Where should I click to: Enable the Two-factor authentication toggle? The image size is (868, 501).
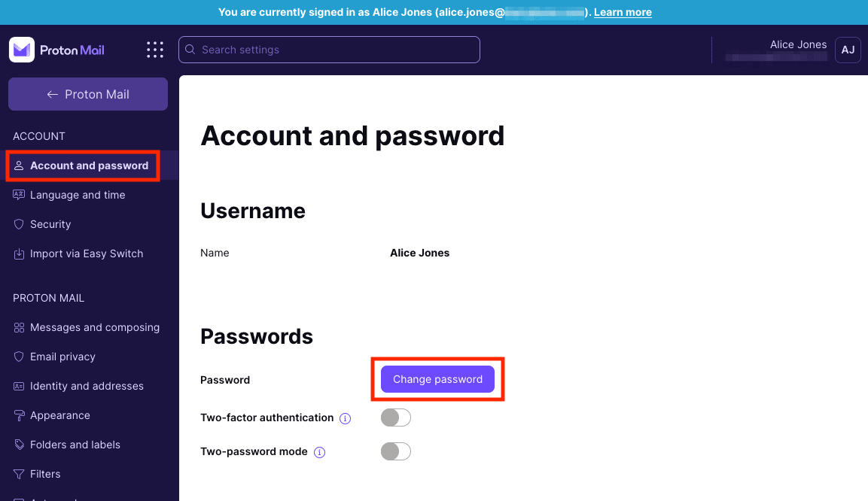395,417
